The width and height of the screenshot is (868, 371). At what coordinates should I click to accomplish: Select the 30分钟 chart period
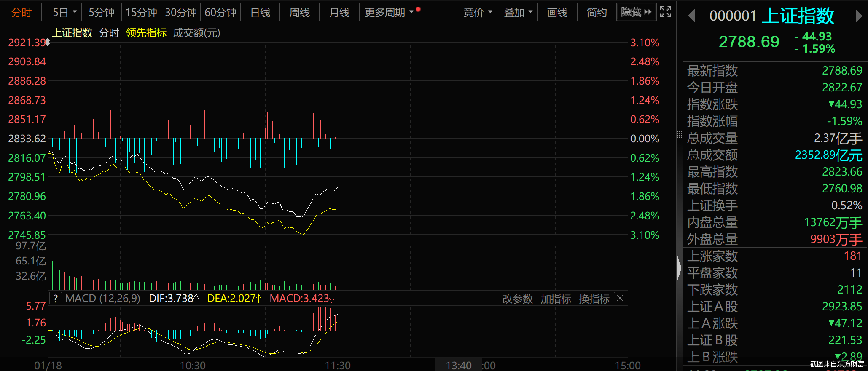(181, 12)
